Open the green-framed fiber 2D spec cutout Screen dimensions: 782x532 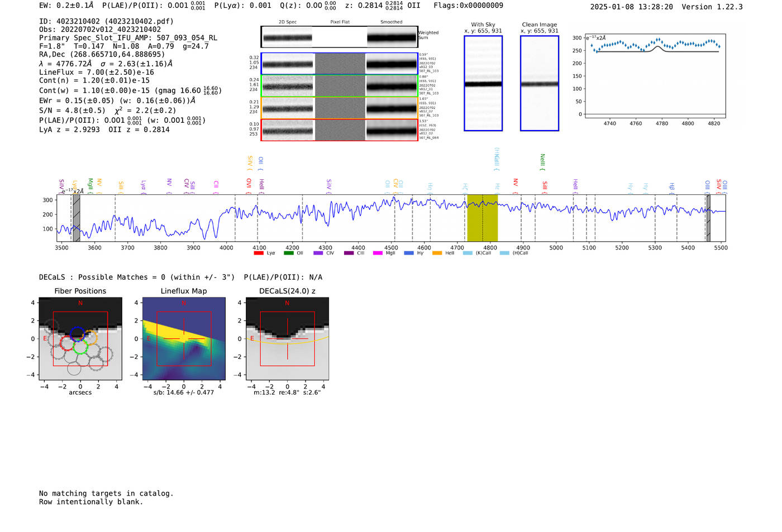pyautogui.click(x=288, y=86)
